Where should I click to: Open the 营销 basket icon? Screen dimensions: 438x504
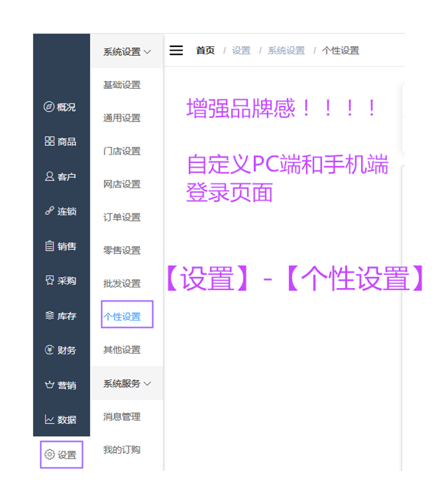pos(49,384)
